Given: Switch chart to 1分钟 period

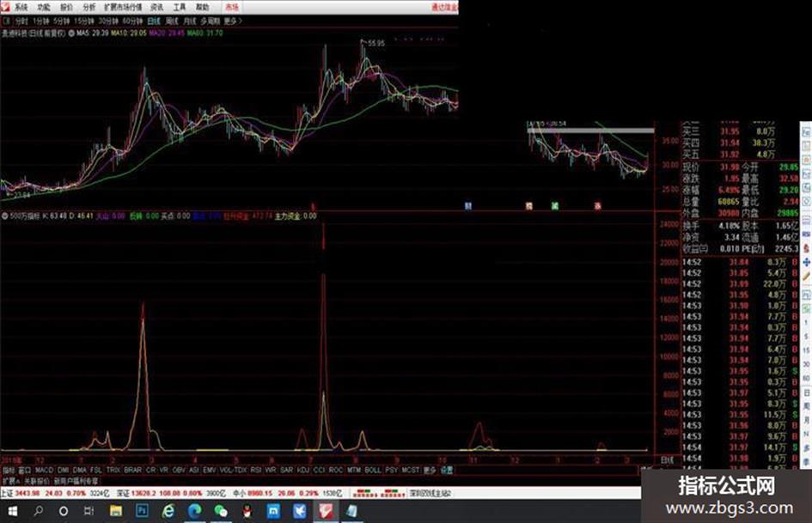Looking at the screenshot, I should (41, 21).
